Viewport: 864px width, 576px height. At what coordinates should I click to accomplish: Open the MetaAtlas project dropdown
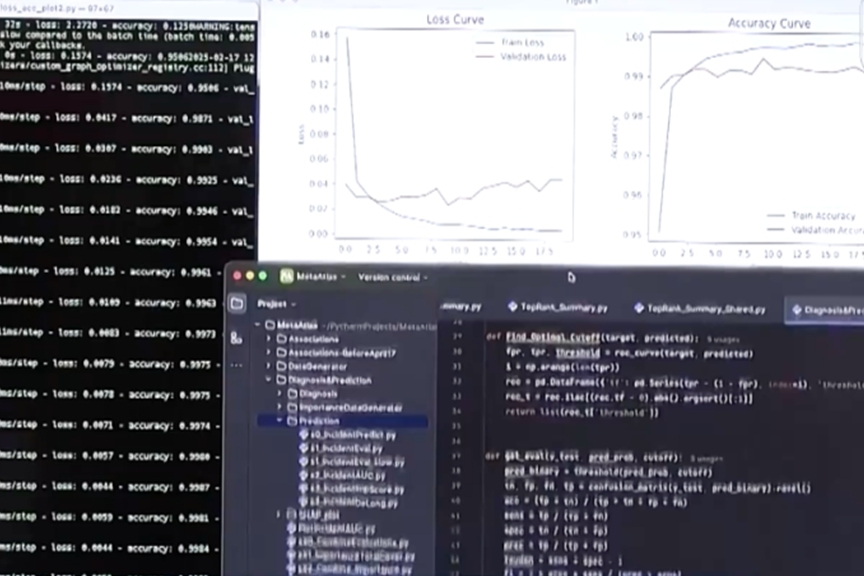pyautogui.click(x=318, y=276)
